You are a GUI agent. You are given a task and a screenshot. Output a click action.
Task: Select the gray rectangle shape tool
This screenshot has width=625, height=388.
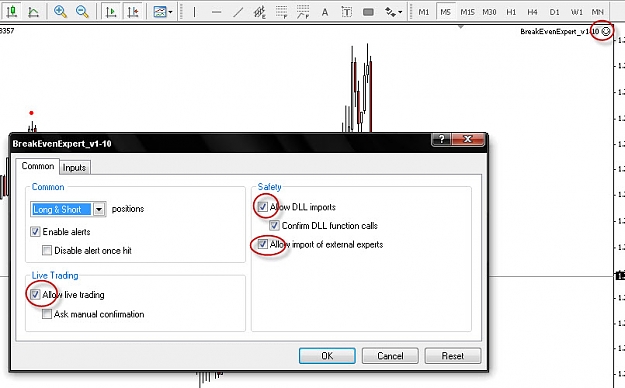(x=368, y=12)
